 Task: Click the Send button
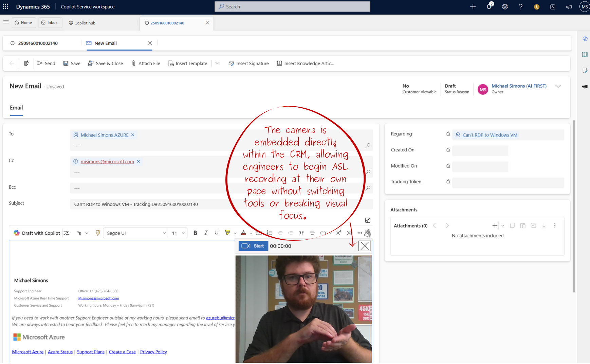(x=46, y=63)
